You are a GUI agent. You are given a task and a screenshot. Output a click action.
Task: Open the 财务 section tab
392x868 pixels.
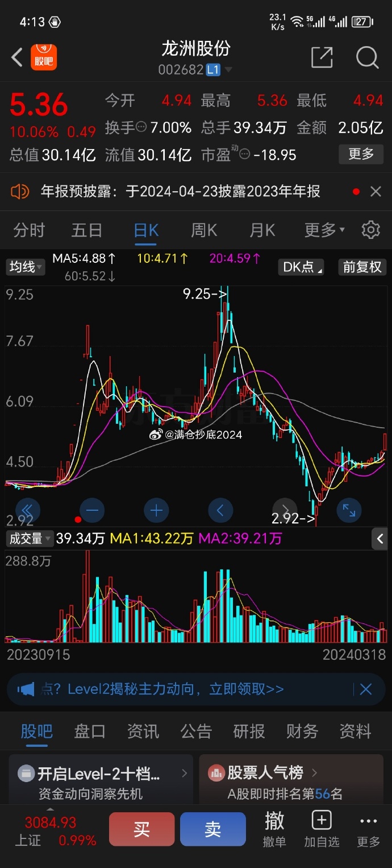[x=302, y=731]
